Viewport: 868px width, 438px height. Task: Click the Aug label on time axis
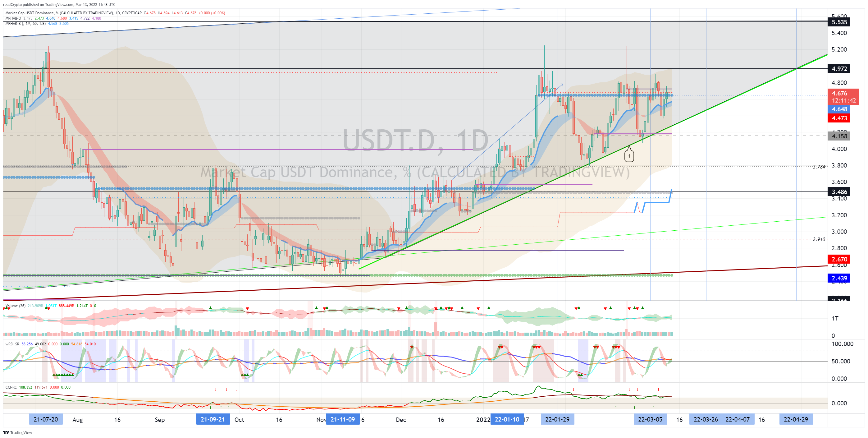(77, 420)
